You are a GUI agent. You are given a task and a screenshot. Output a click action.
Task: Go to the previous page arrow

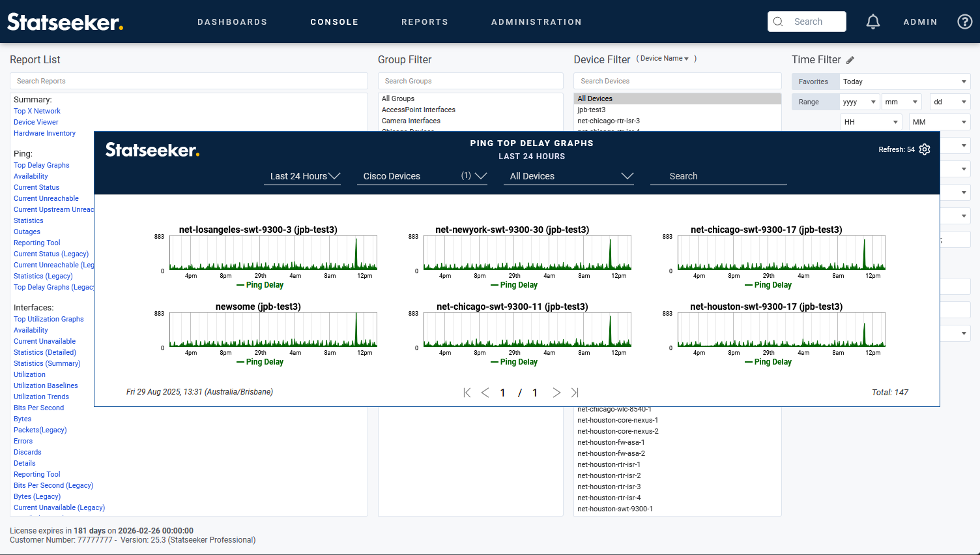click(x=485, y=393)
